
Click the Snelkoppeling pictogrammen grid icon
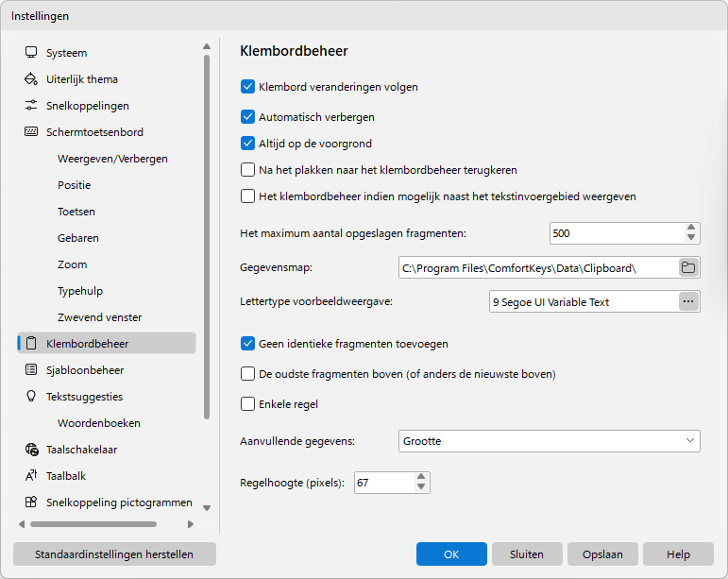point(31,502)
